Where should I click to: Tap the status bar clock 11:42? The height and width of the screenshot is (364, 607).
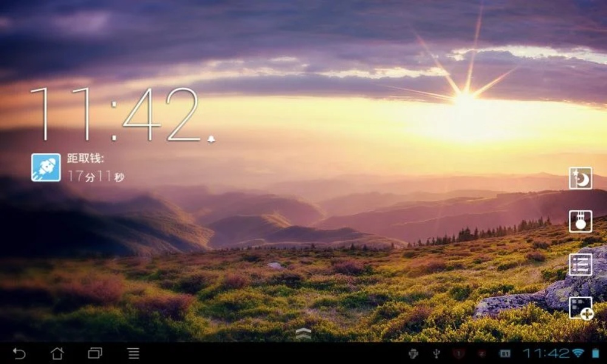(x=546, y=353)
